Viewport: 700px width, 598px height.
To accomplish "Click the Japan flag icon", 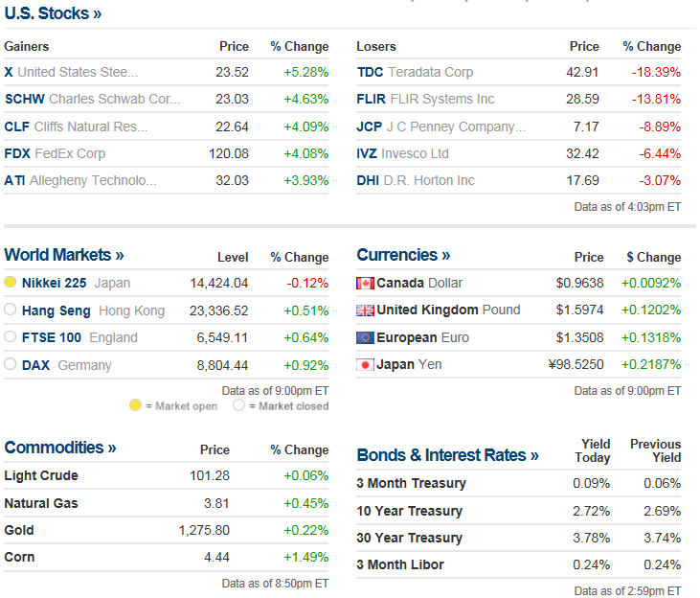I will pos(365,365).
